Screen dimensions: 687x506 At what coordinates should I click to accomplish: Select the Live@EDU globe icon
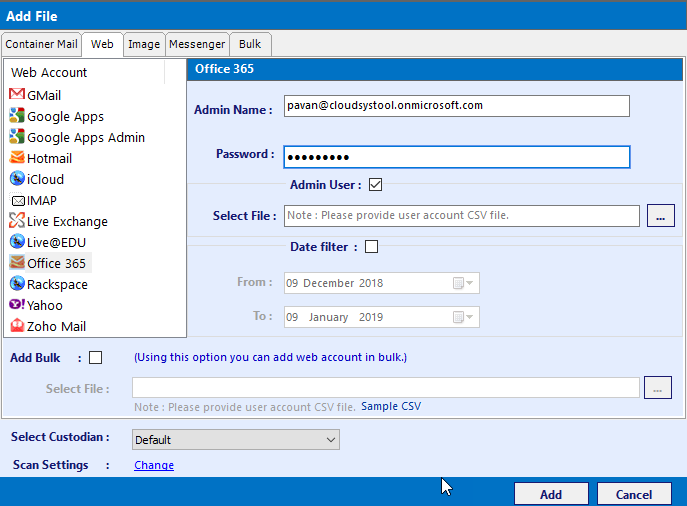[x=17, y=241]
